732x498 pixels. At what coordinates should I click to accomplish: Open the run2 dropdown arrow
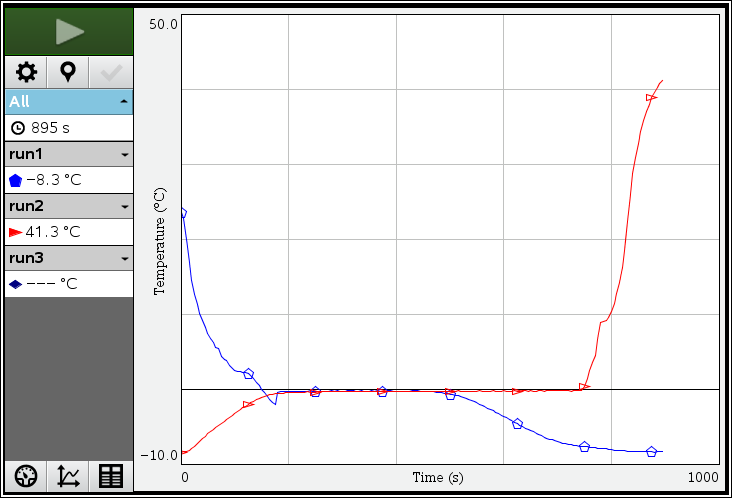tap(123, 207)
